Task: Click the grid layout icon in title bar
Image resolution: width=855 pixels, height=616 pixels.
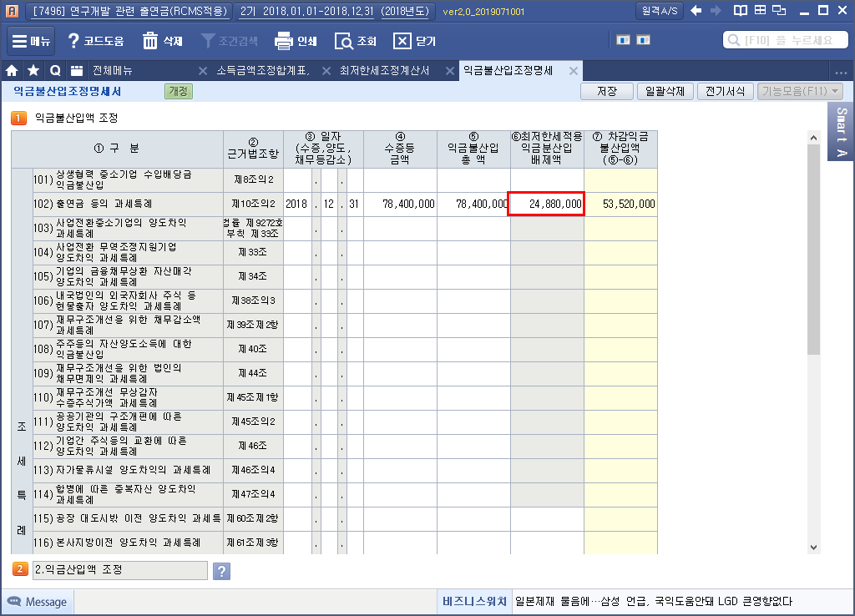Action: [x=760, y=10]
